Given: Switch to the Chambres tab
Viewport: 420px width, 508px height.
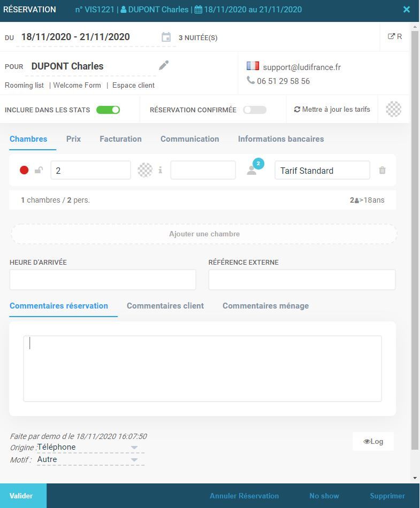Looking at the screenshot, I should (x=28, y=139).
